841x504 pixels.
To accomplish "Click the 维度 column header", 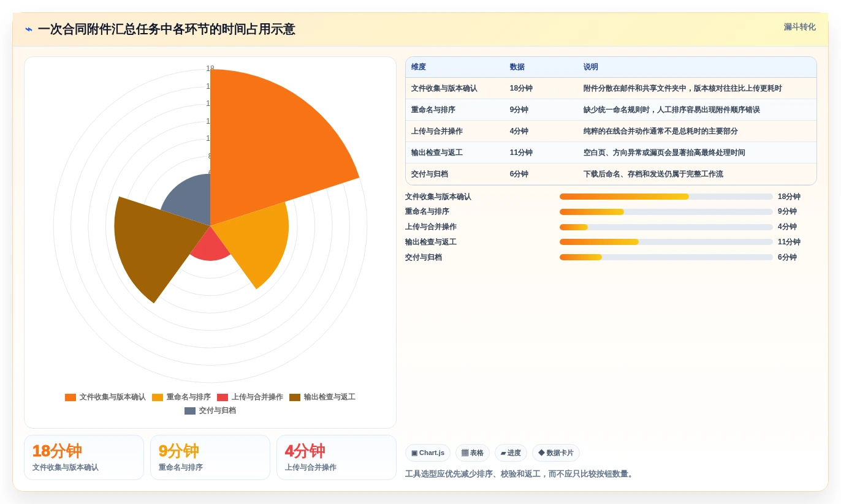I will click(419, 67).
